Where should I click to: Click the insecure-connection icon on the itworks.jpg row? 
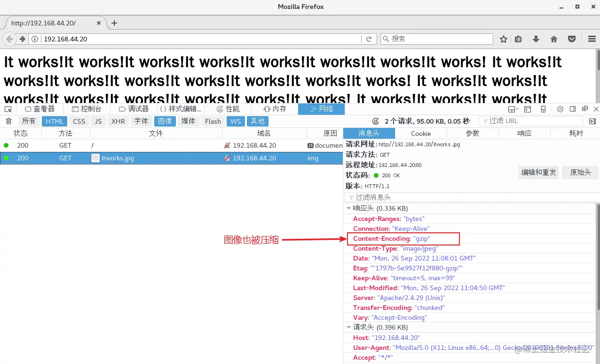click(x=227, y=158)
